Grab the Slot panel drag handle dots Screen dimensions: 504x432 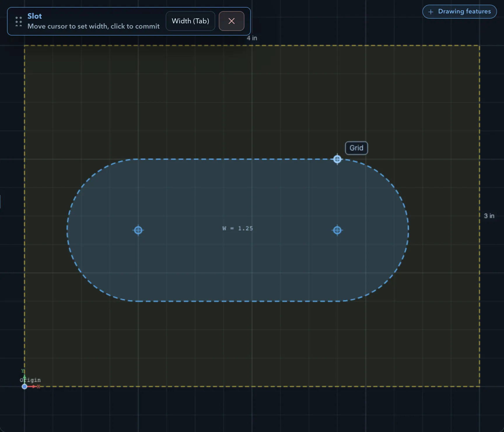[x=19, y=21]
